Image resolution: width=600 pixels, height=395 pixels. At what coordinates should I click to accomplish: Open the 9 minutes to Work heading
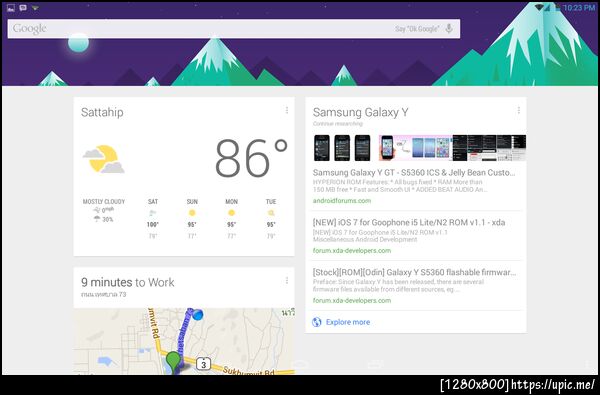click(128, 282)
